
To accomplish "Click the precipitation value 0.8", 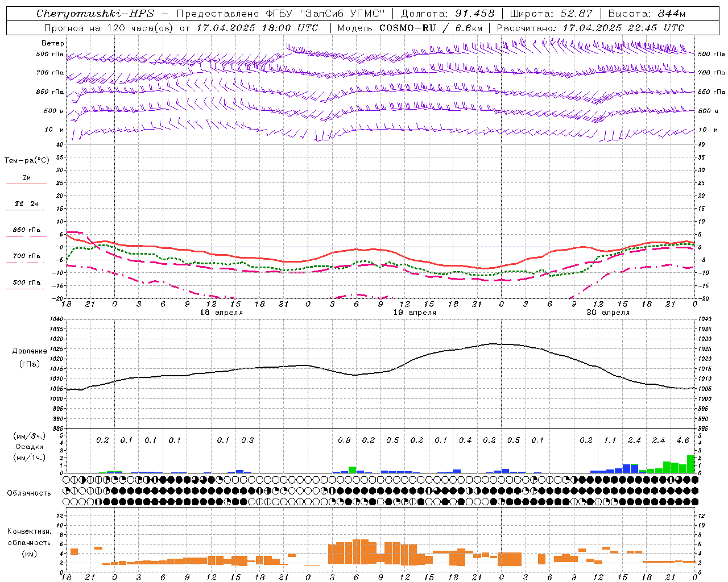I will pos(344,440).
